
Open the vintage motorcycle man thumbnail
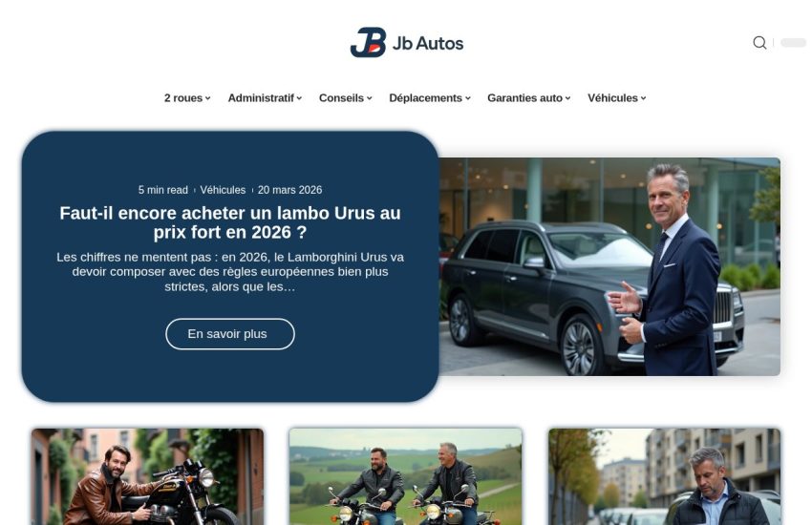pos(147,476)
